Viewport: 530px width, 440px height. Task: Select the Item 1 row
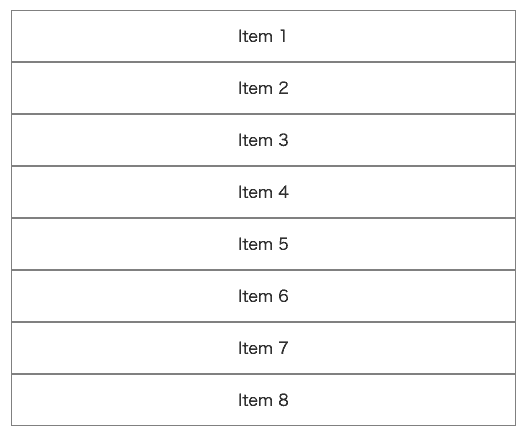pyautogui.click(x=263, y=36)
